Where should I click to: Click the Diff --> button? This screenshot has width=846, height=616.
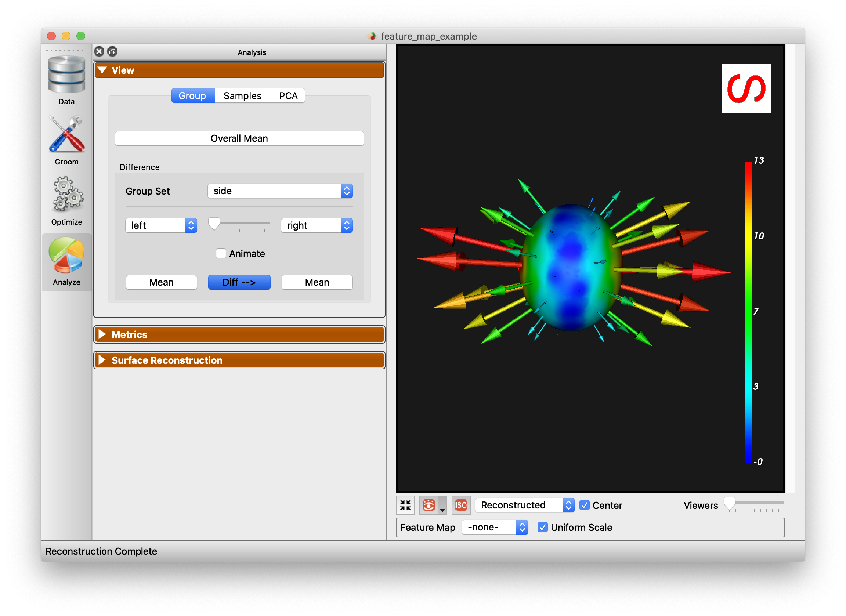click(238, 282)
